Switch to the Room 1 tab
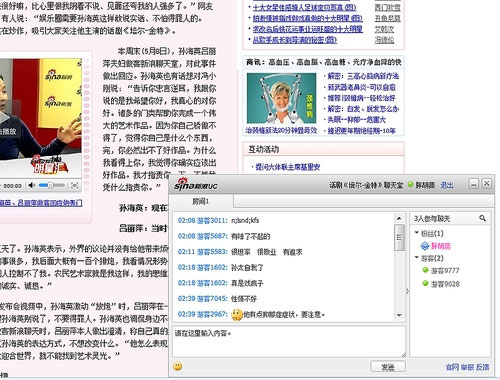This screenshot has height=380, width=500. pyautogui.click(x=201, y=202)
